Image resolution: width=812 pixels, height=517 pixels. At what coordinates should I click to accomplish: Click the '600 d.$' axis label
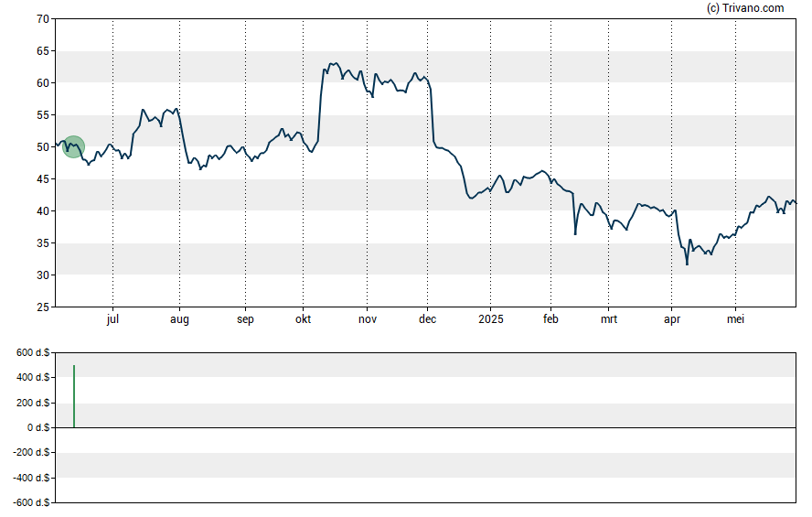(33, 353)
